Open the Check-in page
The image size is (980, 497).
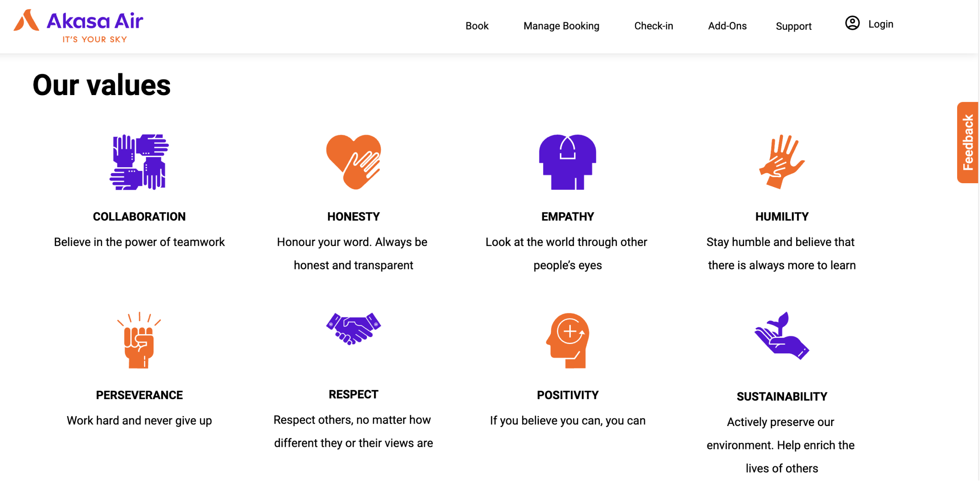(x=653, y=26)
